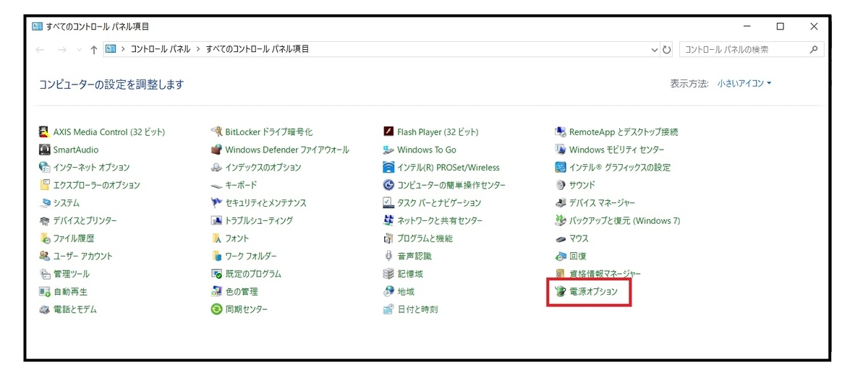Click the search magnifier icon
The width and height of the screenshot is (868, 388).
[814, 49]
